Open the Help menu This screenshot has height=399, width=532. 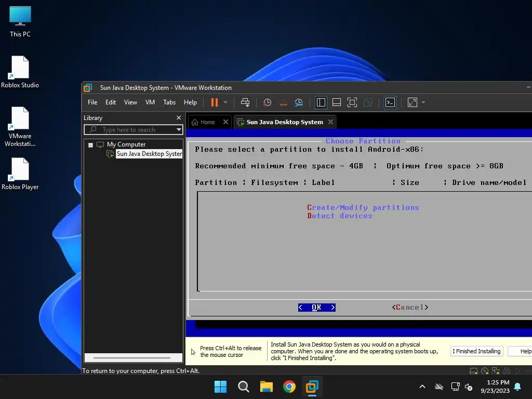pos(190,102)
